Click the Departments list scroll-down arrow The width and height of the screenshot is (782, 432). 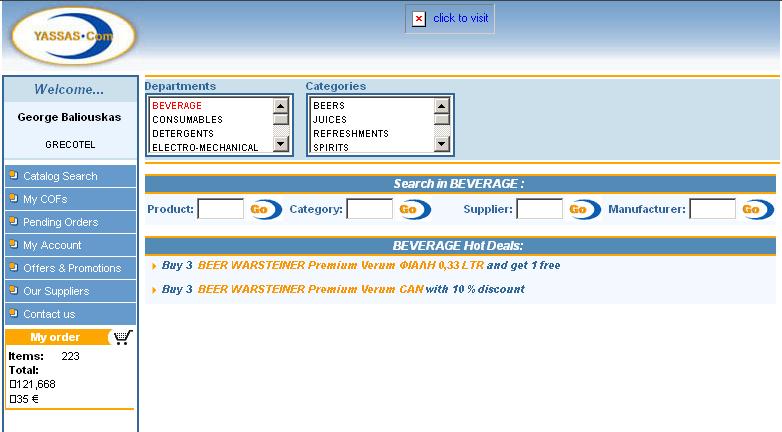(281, 145)
